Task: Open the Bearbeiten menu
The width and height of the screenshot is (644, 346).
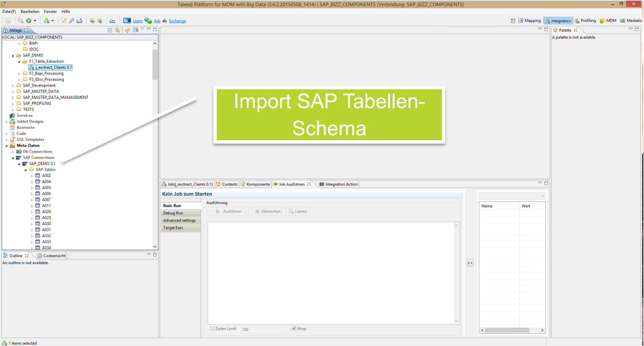Action: click(x=30, y=11)
